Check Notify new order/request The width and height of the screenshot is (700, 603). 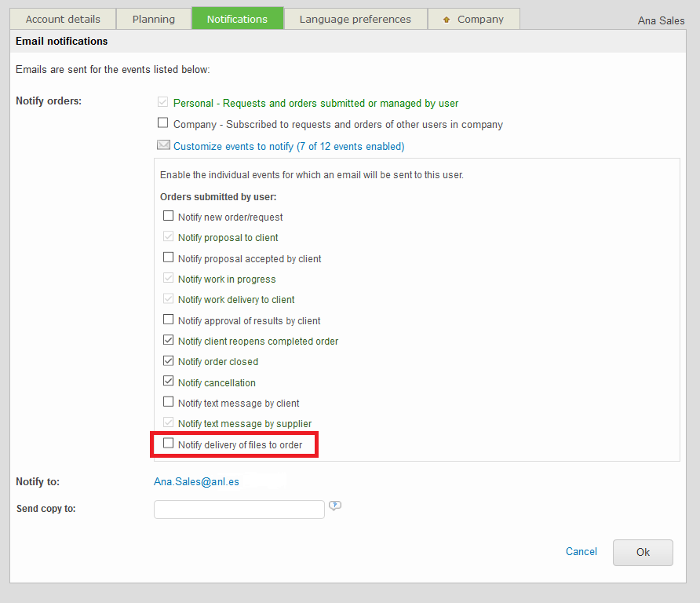168,216
